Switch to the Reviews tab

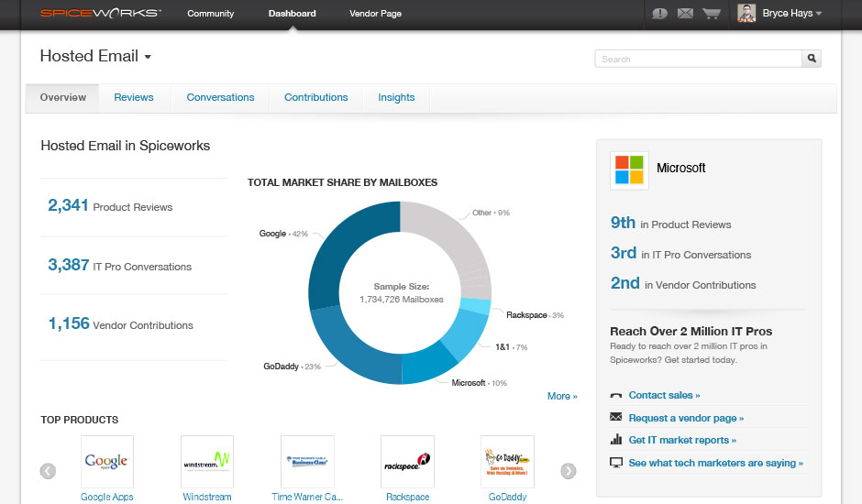point(134,97)
